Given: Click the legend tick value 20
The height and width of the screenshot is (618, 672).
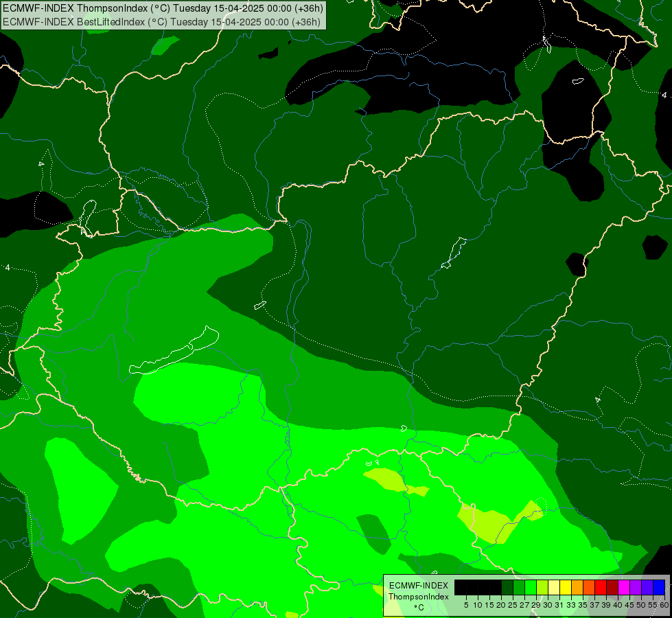Looking at the screenshot, I should click(x=502, y=605).
